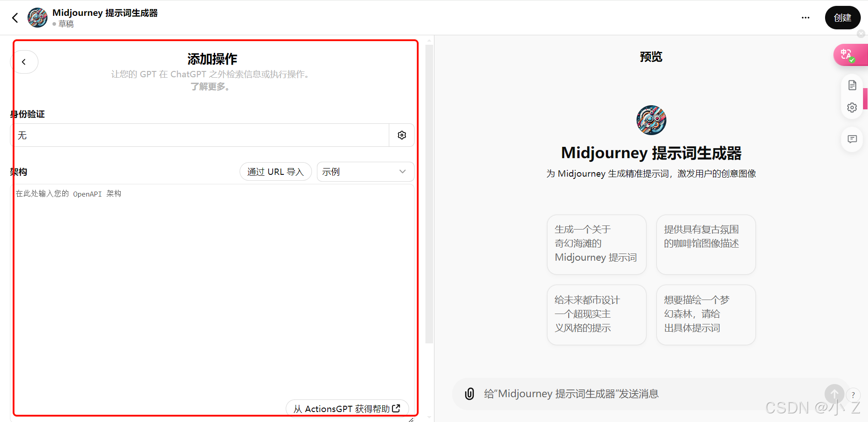The height and width of the screenshot is (422, 868).
Task: Click the 创建 button
Action: coord(843,18)
